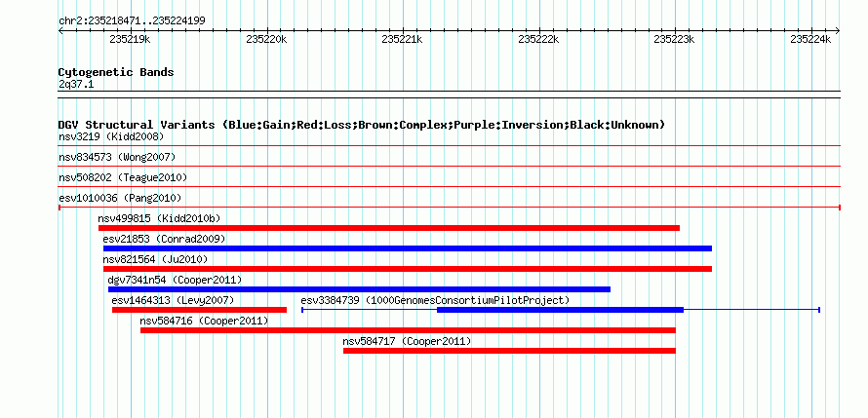Select the red bar of nsv584716
Image resolution: width=868 pixels, height=418 pixels.
coord(408,330)
